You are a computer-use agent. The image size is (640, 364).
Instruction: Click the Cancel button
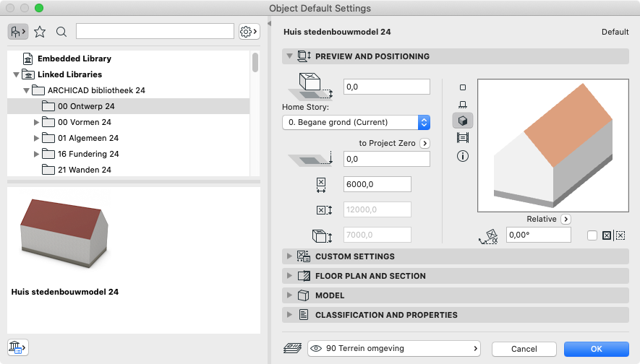(x=524, y=349)
